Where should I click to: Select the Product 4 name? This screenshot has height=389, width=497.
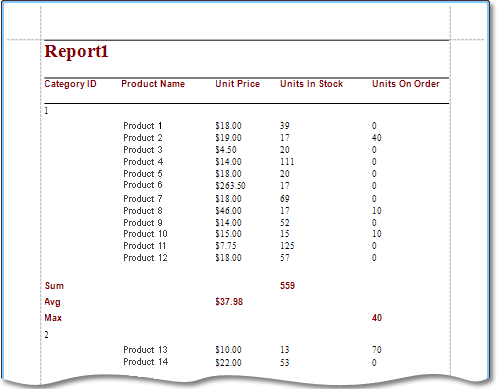(143, 162)
